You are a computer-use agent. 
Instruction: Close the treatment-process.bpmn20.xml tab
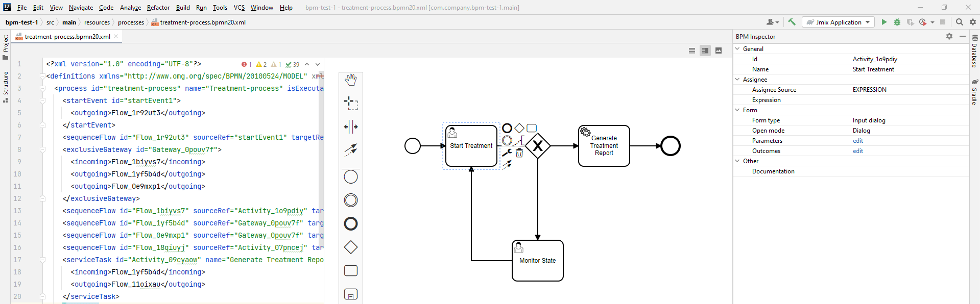click(x=116, y=36)
